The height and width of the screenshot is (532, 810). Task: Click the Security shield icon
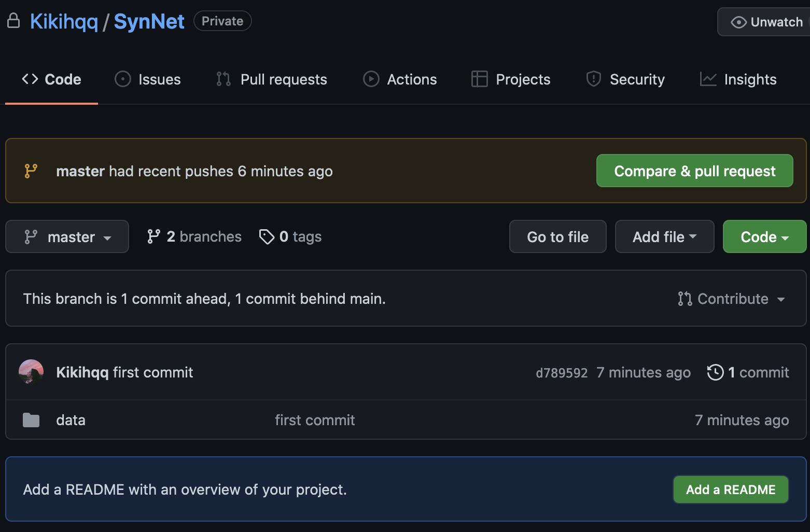tap(594, 79)
